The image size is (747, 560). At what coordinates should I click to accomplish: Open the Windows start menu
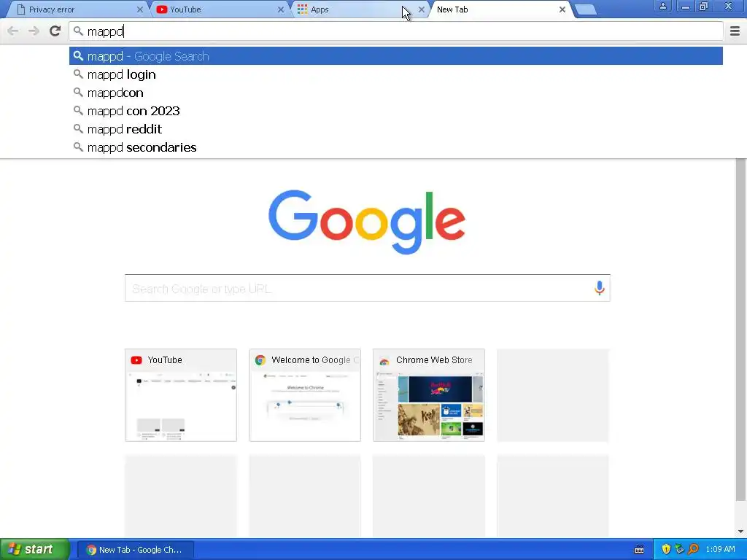[34, 550]
